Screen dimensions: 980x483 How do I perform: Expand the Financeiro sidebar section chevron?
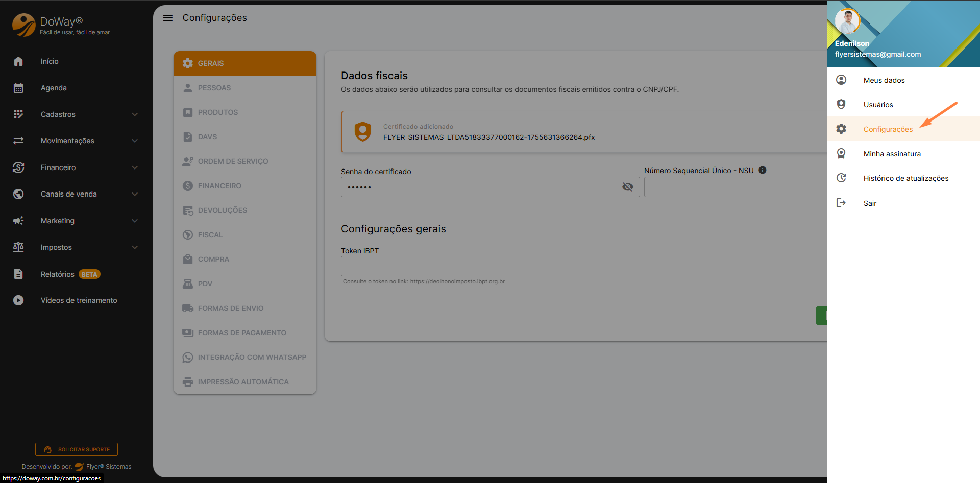click(x=135, y=167)
